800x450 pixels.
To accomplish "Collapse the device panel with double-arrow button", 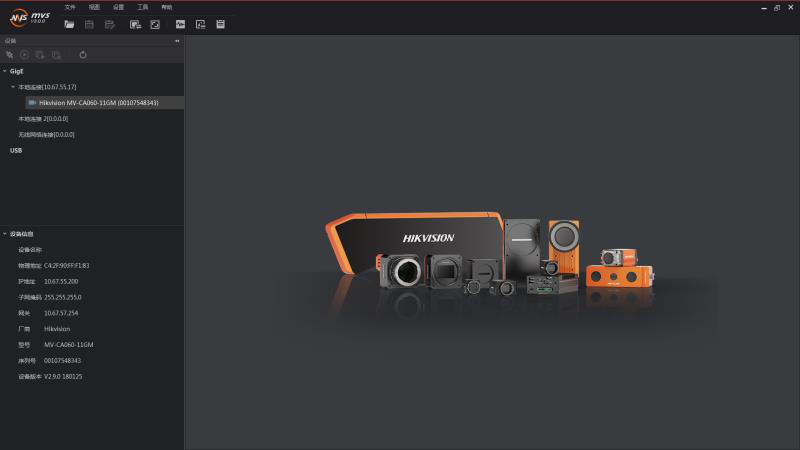I will (177, 41).
